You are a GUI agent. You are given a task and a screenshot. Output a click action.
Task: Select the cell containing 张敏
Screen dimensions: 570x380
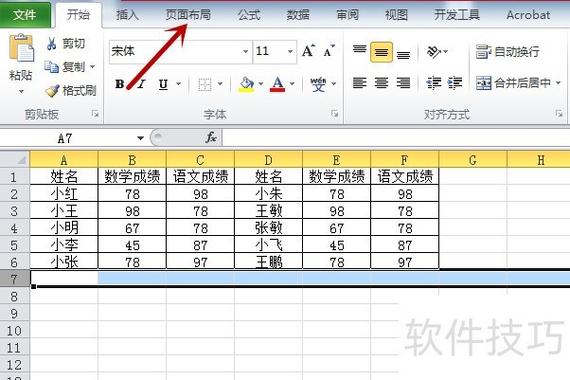(268, 228)
